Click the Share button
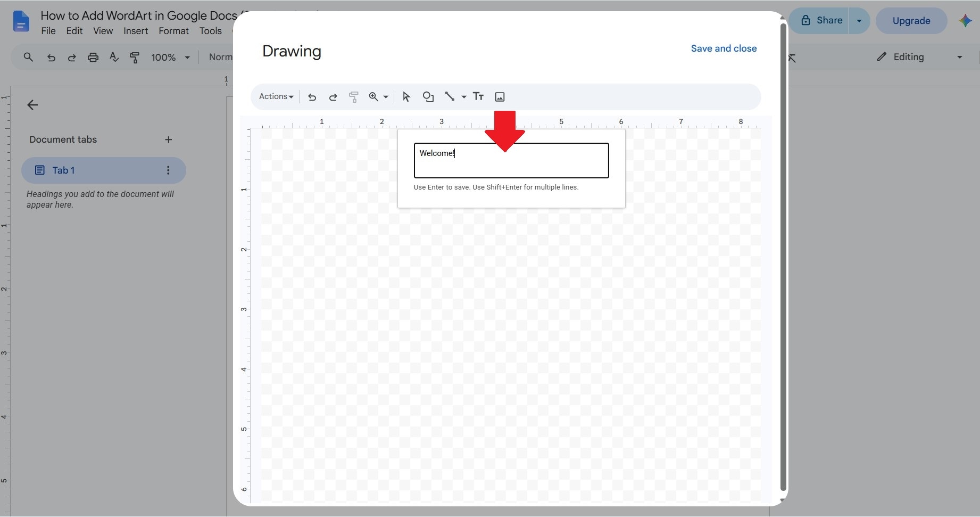Screen dimensions: 980x517 click(819, 21)
